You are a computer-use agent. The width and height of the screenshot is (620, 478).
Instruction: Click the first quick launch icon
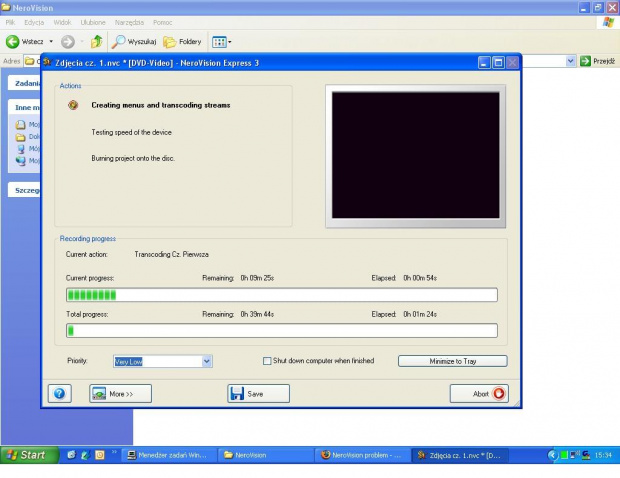(x=71, y=455)
